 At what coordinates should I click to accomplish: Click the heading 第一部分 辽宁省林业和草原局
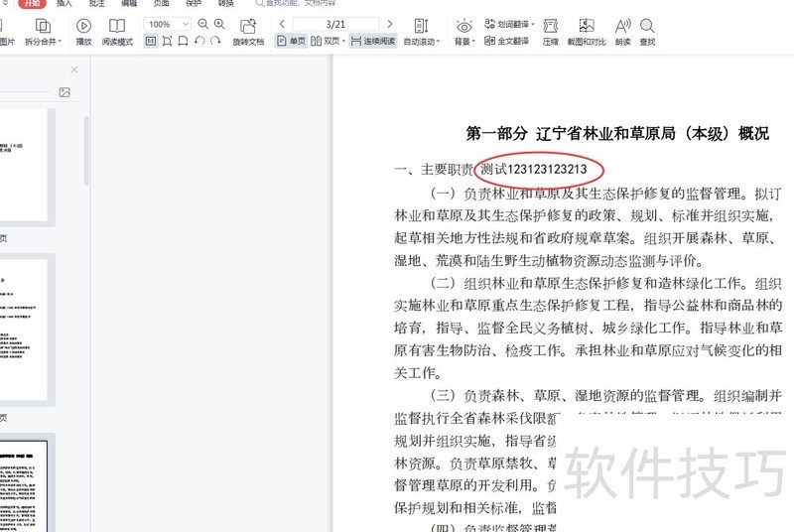click(x=570, y=133)
